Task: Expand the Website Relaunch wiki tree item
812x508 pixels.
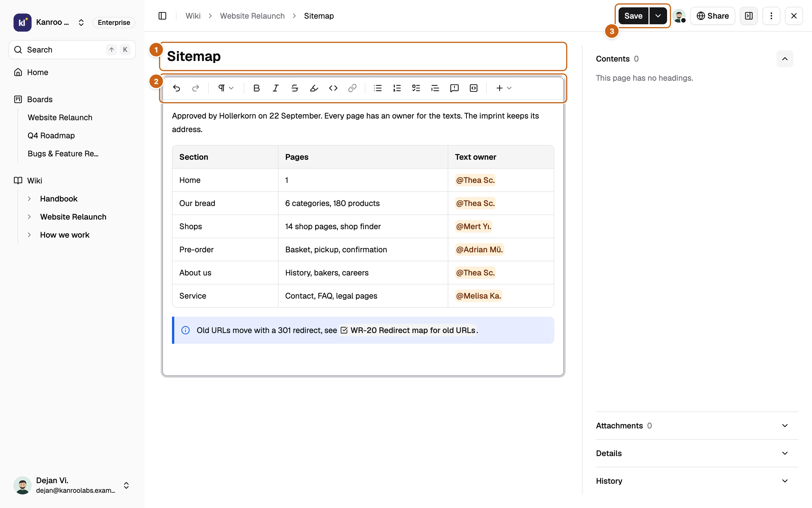Action: click(x=29, y=217)
